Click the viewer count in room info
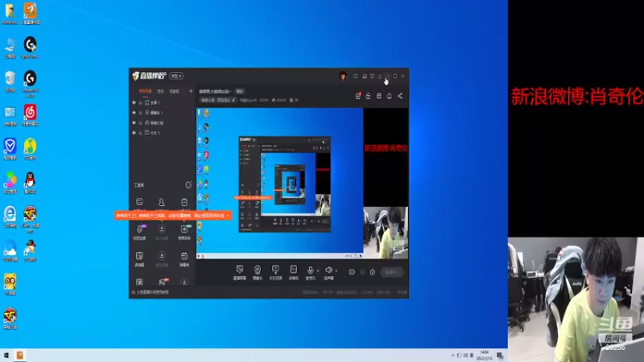Viewport: 644px width, 362px height. pos(294,100)
